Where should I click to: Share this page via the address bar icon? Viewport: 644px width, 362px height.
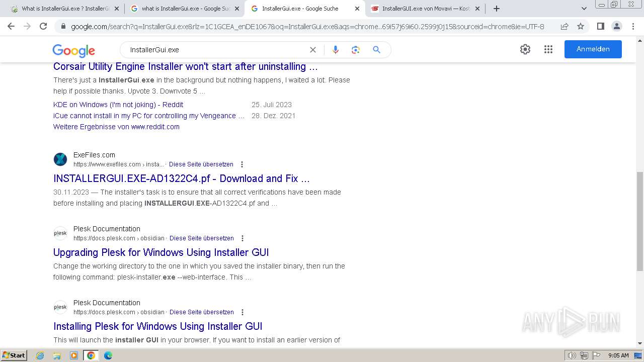[565, 26]
